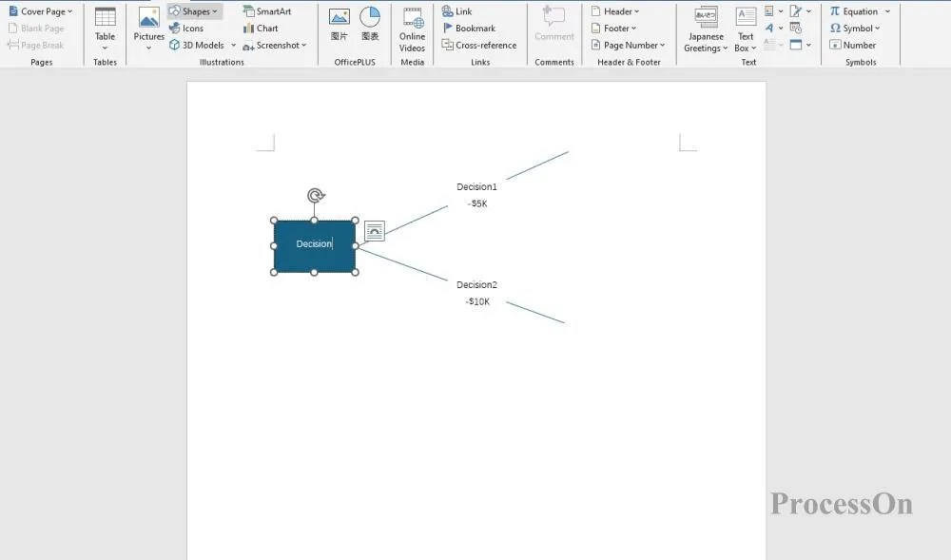Click the WordArt icon

769,28
